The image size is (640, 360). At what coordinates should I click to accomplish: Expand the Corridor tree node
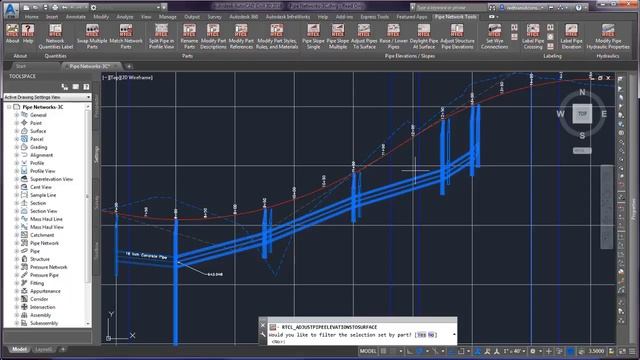point(17,299)
